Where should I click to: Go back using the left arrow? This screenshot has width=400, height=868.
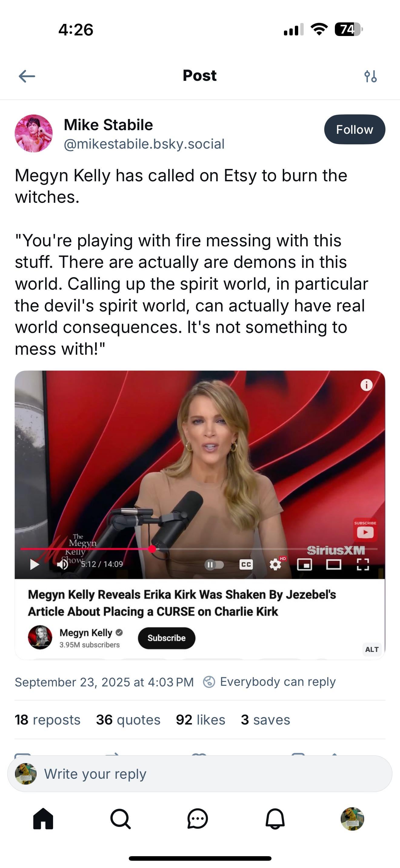pyautogui.click(x=27, y=76)
